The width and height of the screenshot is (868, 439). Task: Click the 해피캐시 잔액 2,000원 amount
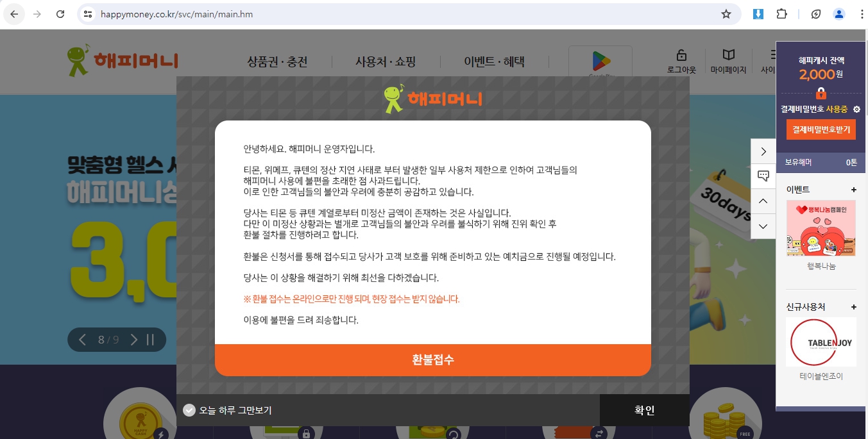tap(821, 74)
